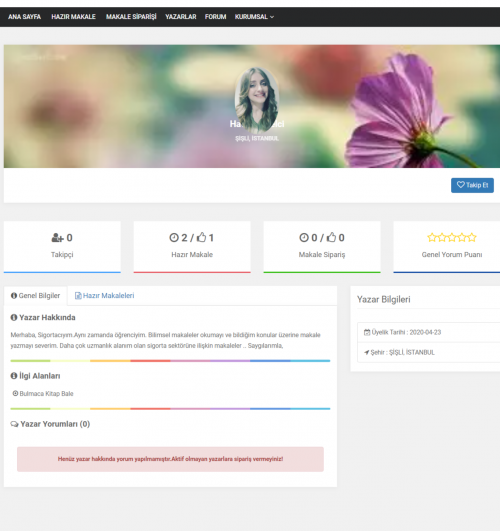
Task: Click the info icon beside Yazar Hakkında
Action: 14,318
